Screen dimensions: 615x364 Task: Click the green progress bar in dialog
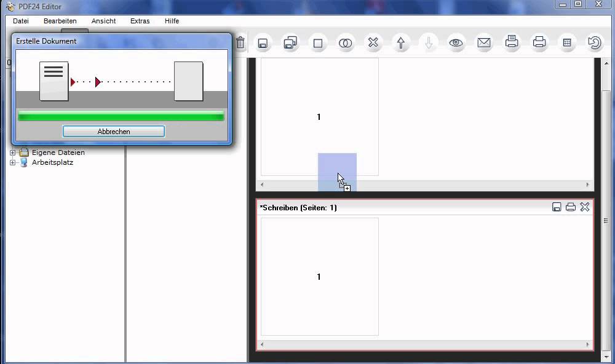[121, 116]
